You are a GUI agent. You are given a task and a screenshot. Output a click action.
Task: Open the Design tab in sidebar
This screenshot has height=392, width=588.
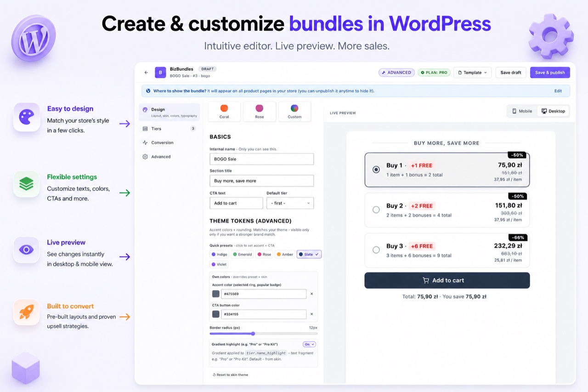(170, 112)
